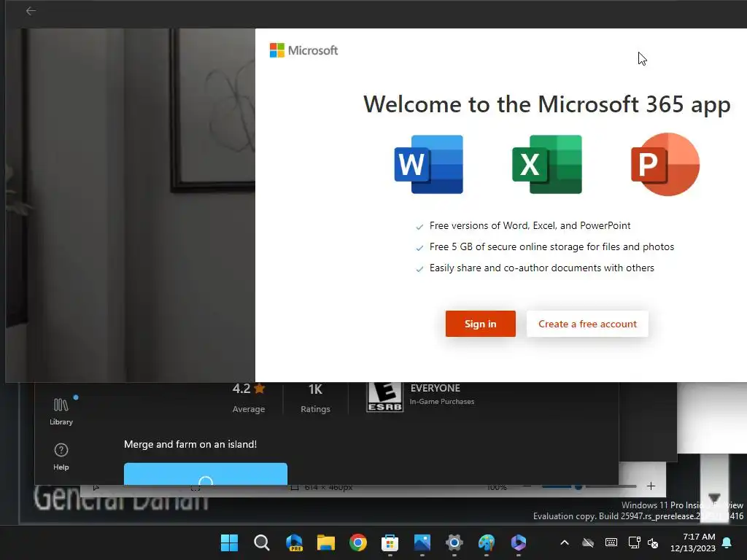Open Settings from the taskbar
Viewport: 747px width, 560px height.
(x=454, y=542)
